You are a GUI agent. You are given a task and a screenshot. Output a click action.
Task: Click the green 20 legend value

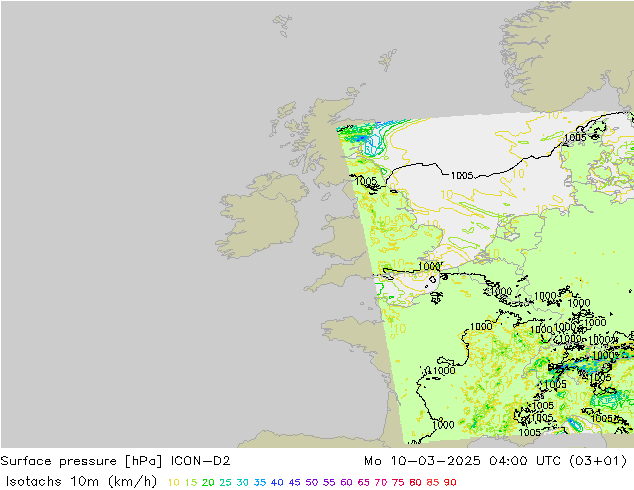coord(208,482)
